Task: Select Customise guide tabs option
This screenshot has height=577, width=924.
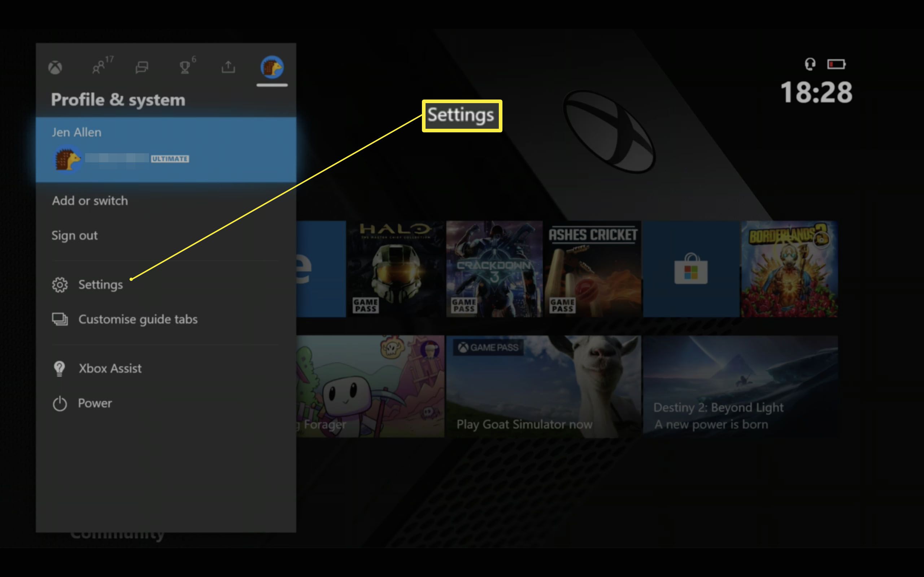Action: click(138, 319)
